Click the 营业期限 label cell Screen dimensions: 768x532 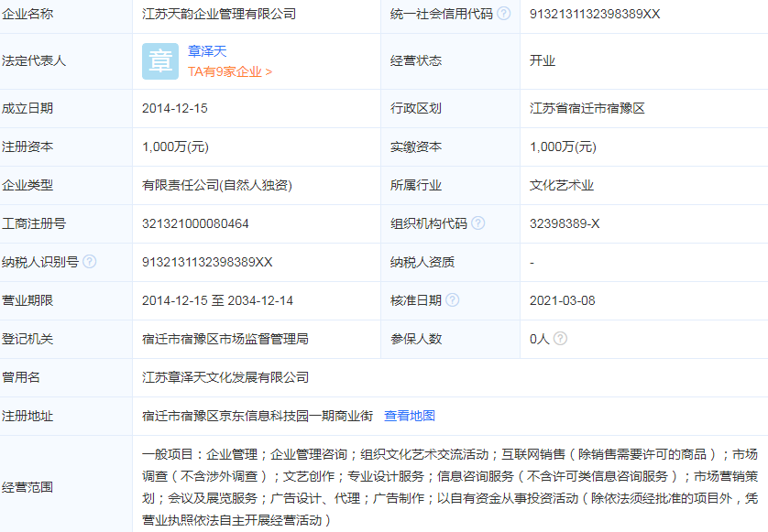[66, 300]
